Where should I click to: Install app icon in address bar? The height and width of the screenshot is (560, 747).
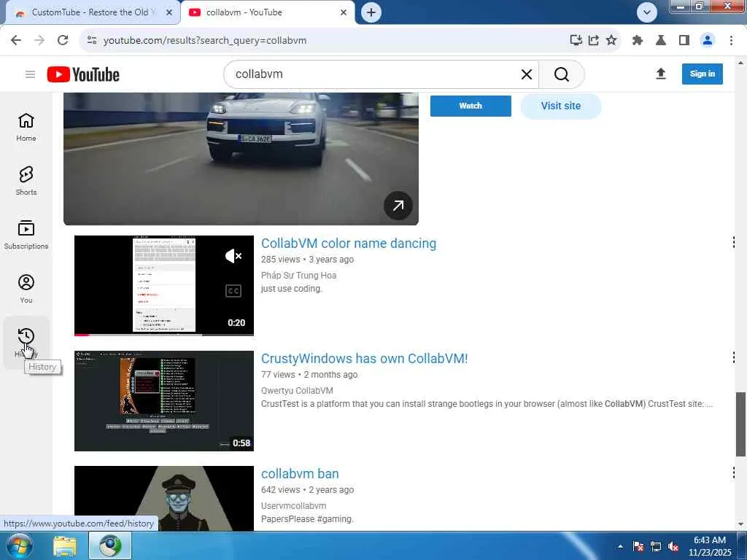pos(576,40)
